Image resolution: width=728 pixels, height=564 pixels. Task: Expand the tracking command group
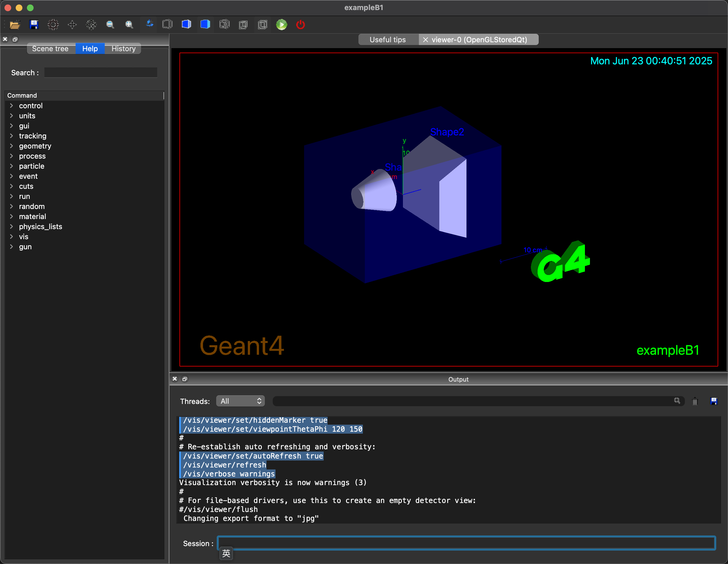12,136
